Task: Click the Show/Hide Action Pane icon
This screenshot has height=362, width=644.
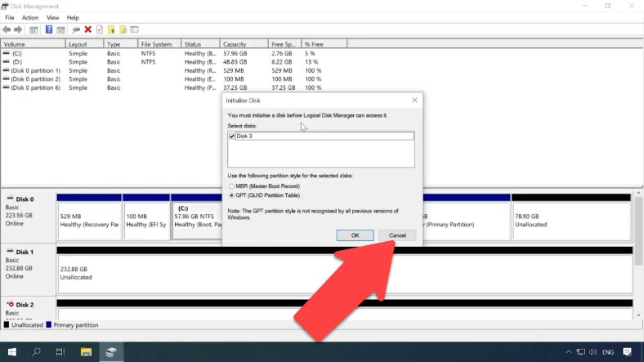Action: coord(60,29)
